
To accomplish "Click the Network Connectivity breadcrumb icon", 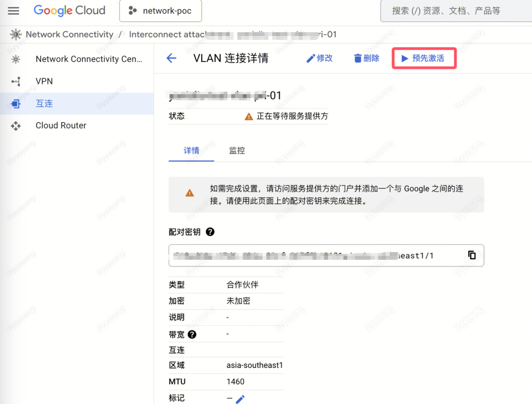I will coord(16,34).
